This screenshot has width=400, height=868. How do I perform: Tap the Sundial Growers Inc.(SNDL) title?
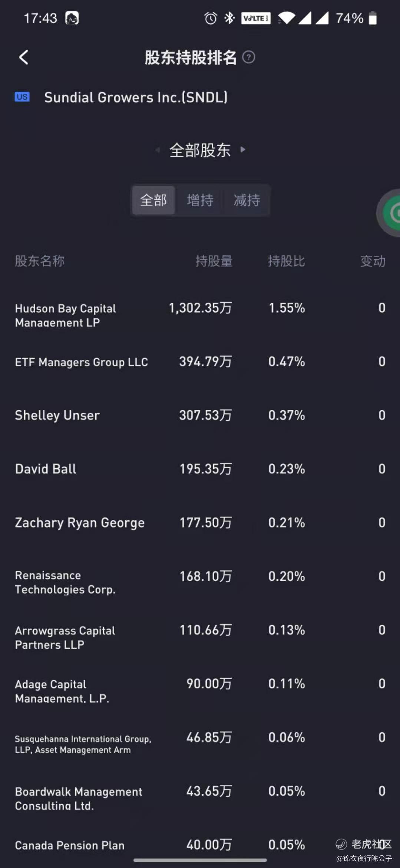136,97
